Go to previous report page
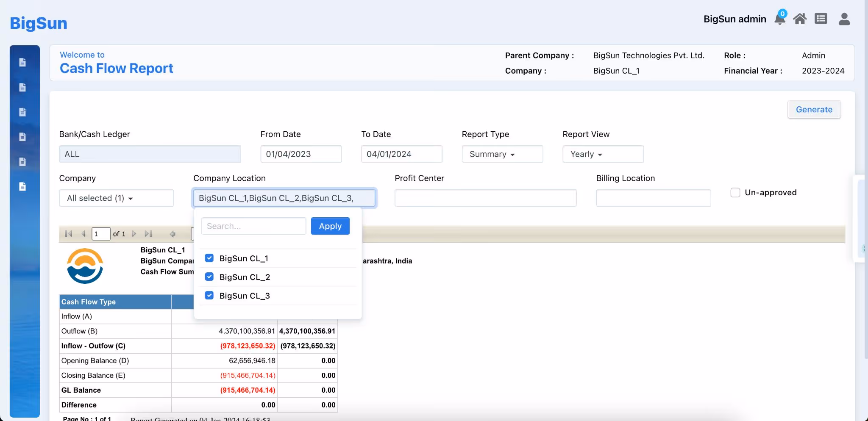 pyautogui.click(x=83, y=234)
